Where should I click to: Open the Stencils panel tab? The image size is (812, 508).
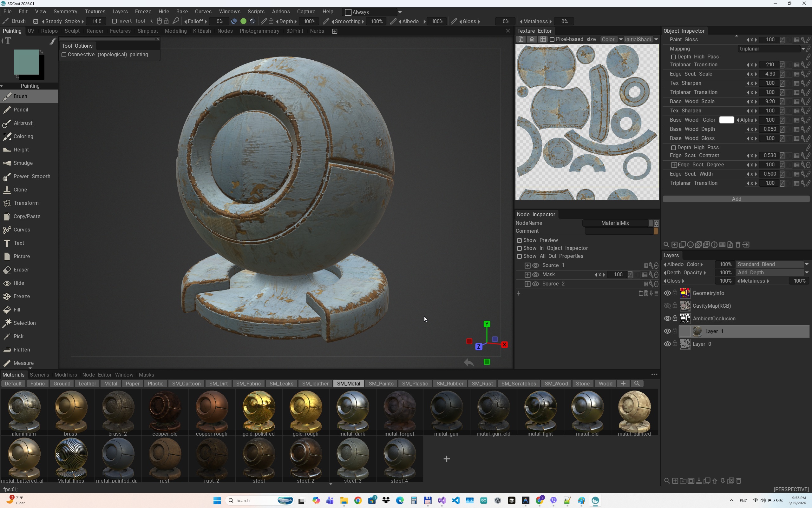click(39, 375)
